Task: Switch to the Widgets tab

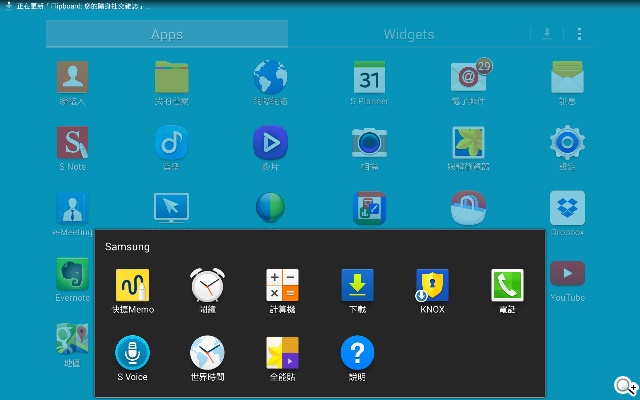Action: 408,34
